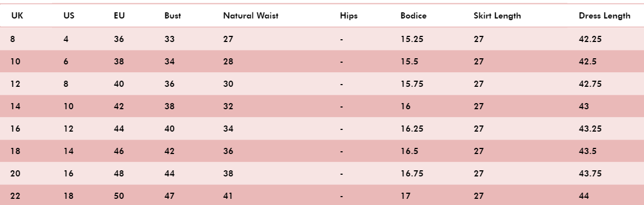Select the Skirt Length header
Screen dimensions: 644x205
(497, 16)
